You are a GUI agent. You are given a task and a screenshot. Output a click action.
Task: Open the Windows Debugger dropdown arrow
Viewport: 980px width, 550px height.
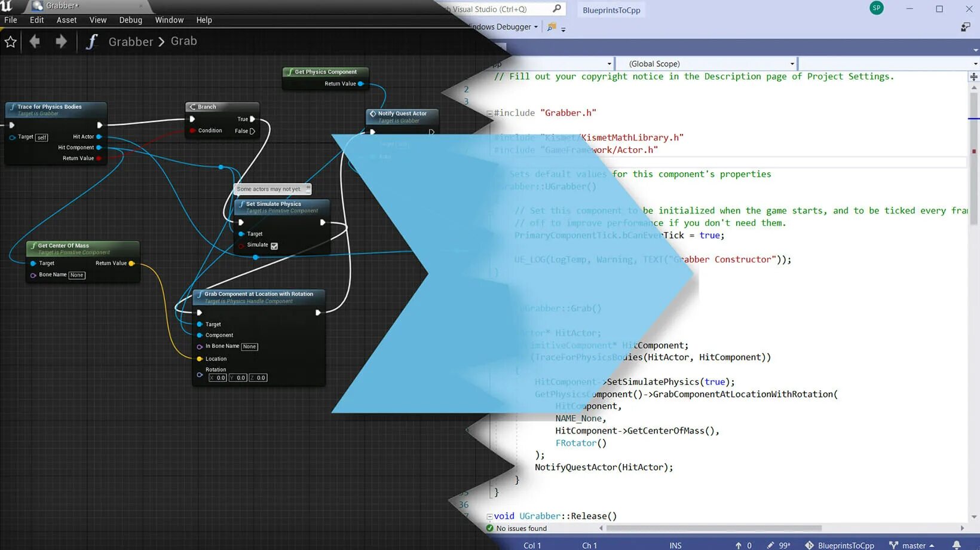coord(536,27)
